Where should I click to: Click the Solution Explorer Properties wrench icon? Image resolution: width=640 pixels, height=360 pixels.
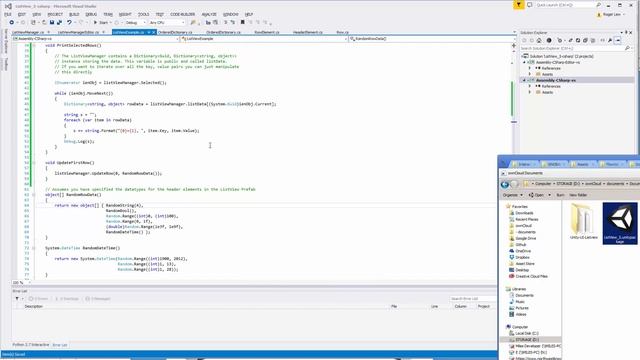click(x=610, y=40)
